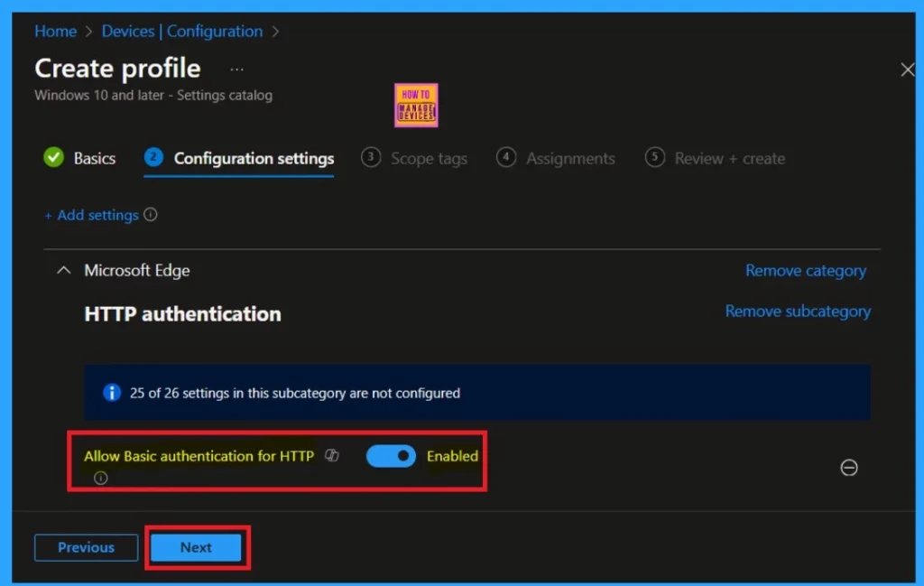Click the Previous button
Image resolution: width=924 pixels, height=586 pixels.
(x=86, y=548)
